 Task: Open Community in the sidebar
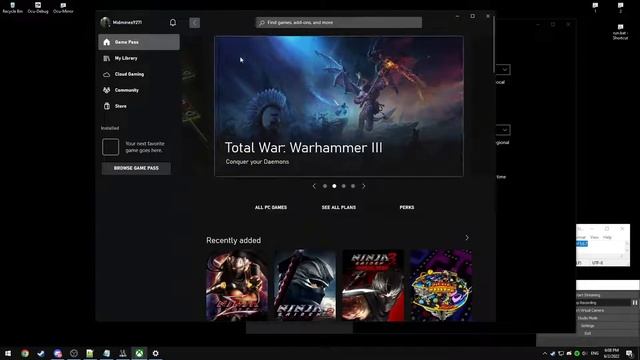(139, 90)
